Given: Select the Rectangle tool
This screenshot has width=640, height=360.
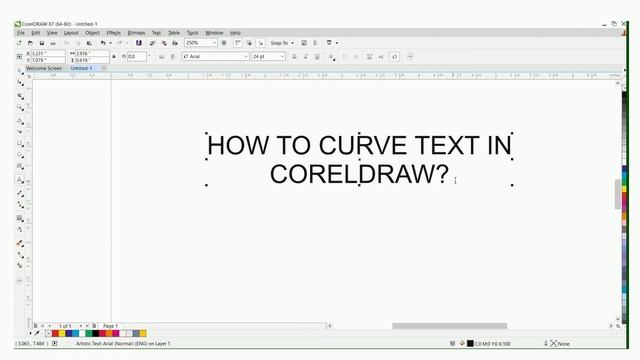Looking at the screenshot, I should click(x=20, y=144).
